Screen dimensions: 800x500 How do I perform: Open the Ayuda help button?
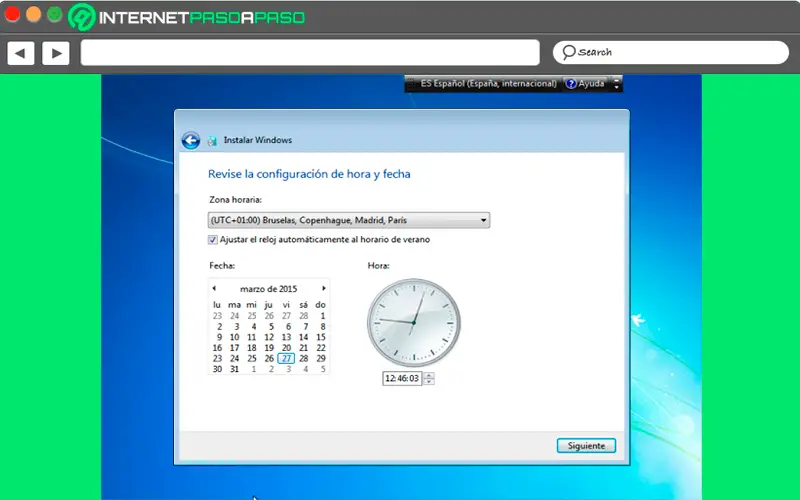[586, 84]
